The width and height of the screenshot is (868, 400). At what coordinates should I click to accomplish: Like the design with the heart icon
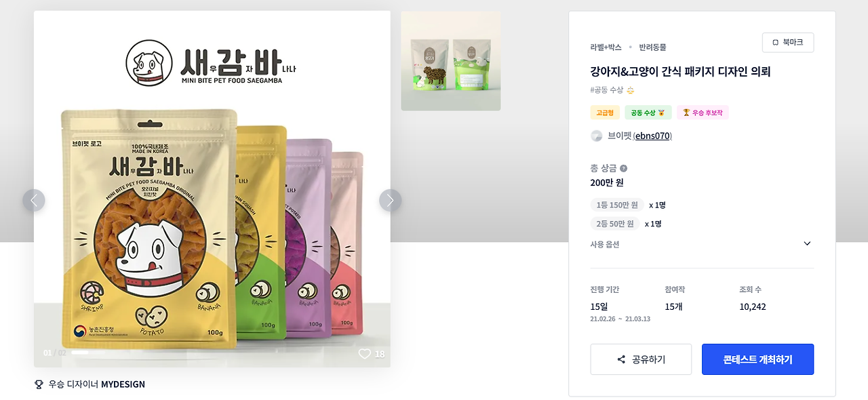click(x=365, y=354)
